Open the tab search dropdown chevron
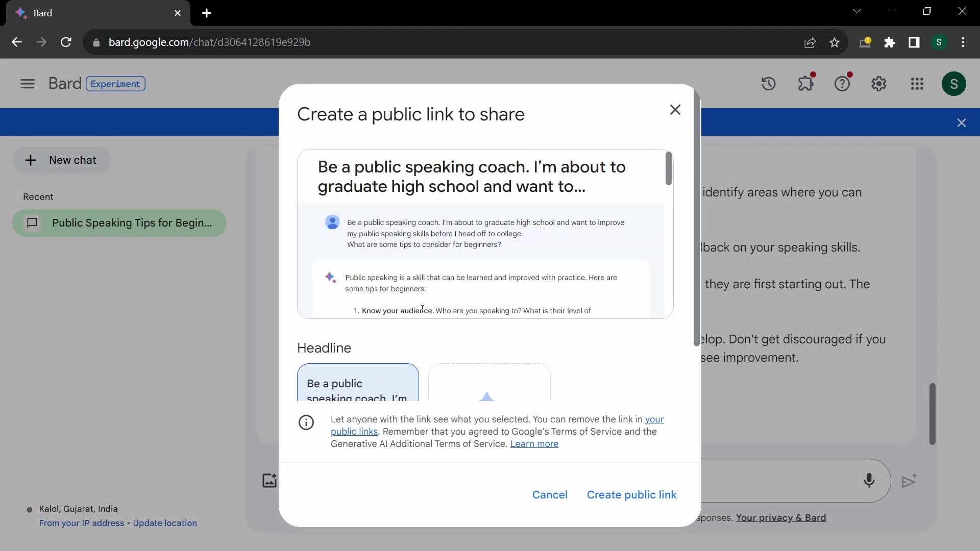980x551 pixels. (857, 11)
